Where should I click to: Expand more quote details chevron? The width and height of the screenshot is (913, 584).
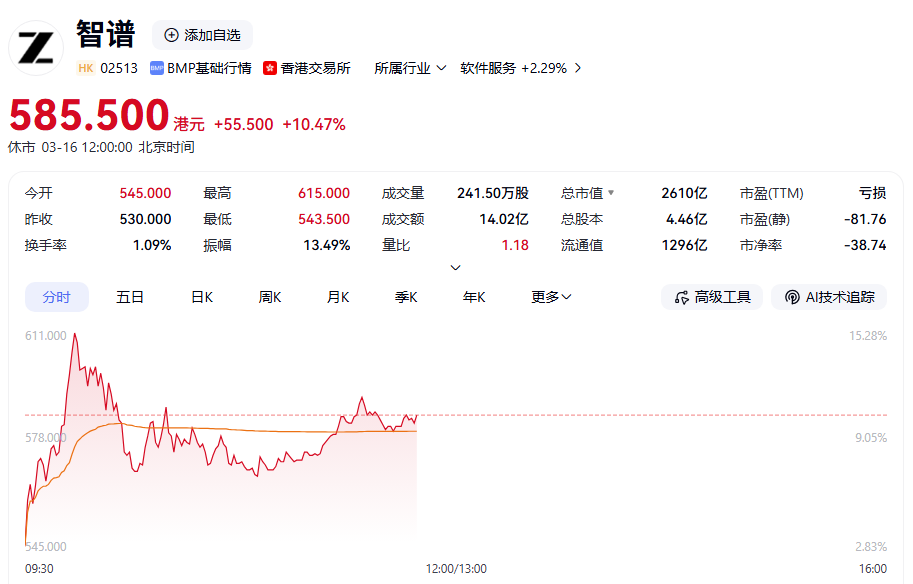pyautogui.click(x=456, y=267)
